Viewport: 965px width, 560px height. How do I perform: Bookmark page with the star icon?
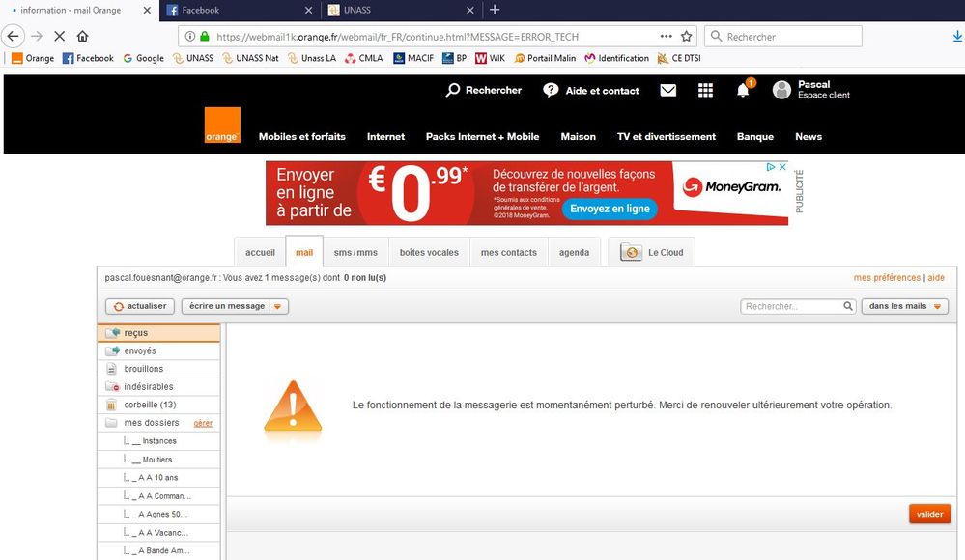click(x=687, y=37)
